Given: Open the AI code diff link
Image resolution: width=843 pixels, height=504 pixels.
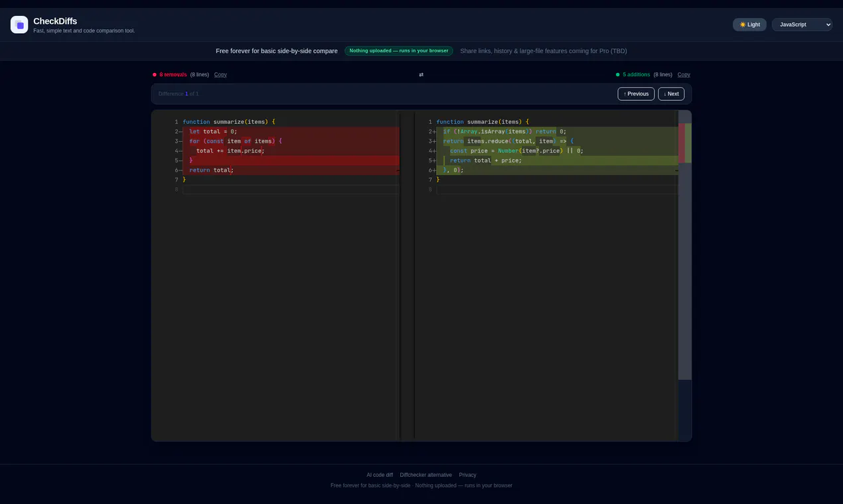Looking at the screenshot, I should 380,475.
